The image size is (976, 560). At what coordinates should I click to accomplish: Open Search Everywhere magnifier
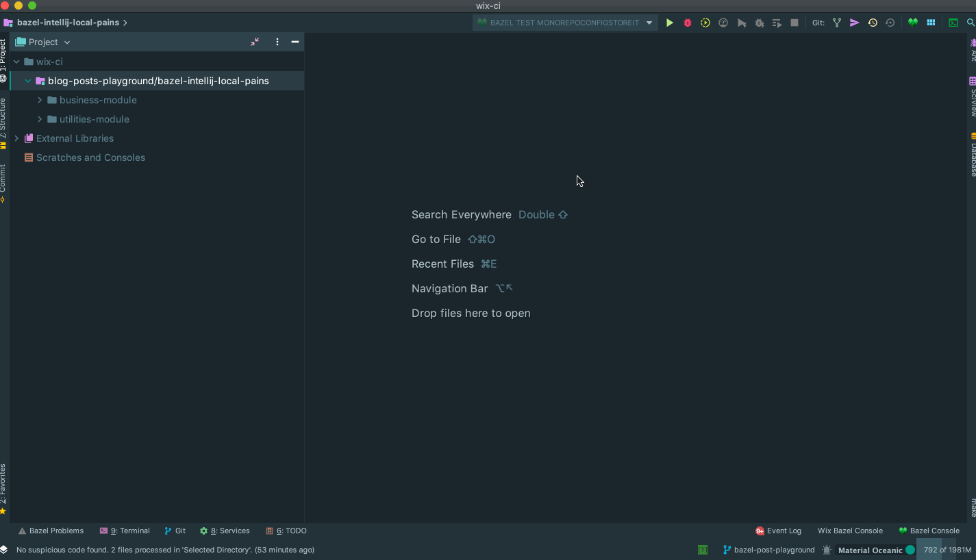[x=971, y=23]
